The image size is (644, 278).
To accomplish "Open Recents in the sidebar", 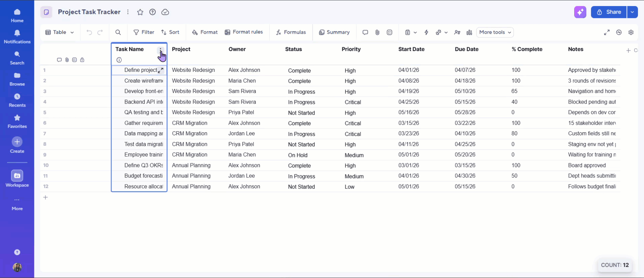I will click(x=17, y=101).
